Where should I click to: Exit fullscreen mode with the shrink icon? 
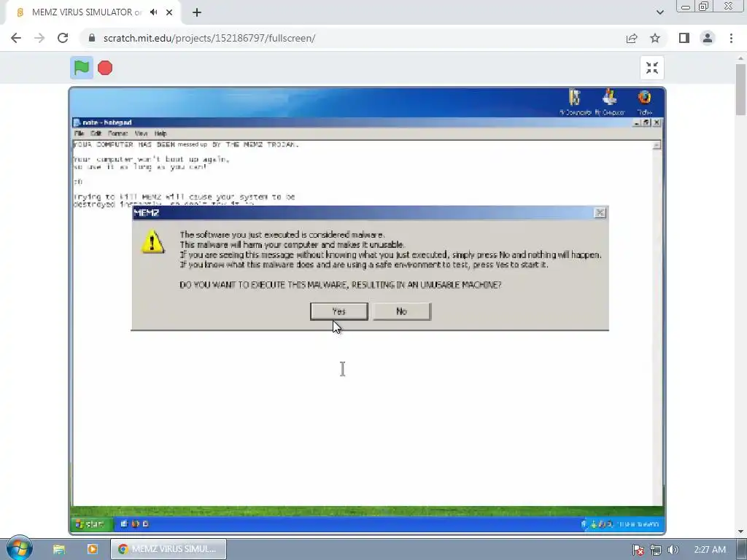651,68
